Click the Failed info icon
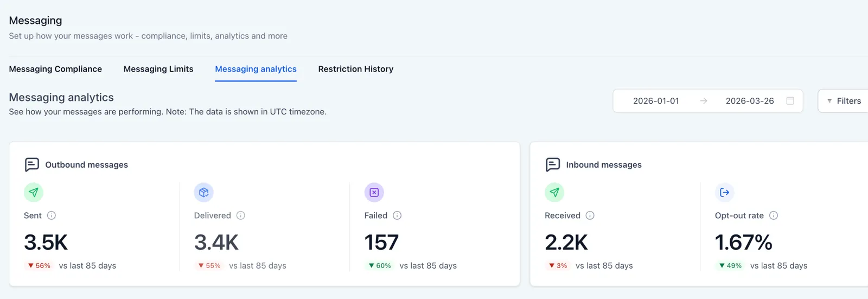 (x=397, y=215)
